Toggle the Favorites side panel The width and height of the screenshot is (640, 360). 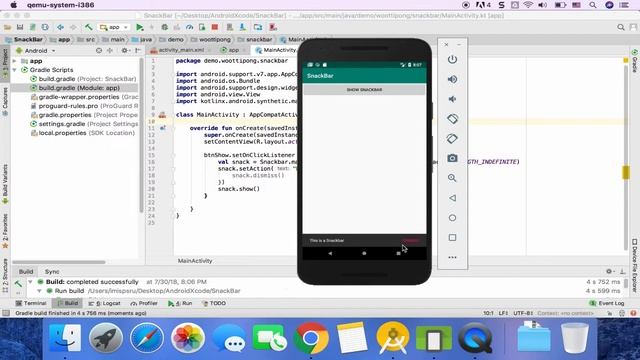tap(5, 231)
